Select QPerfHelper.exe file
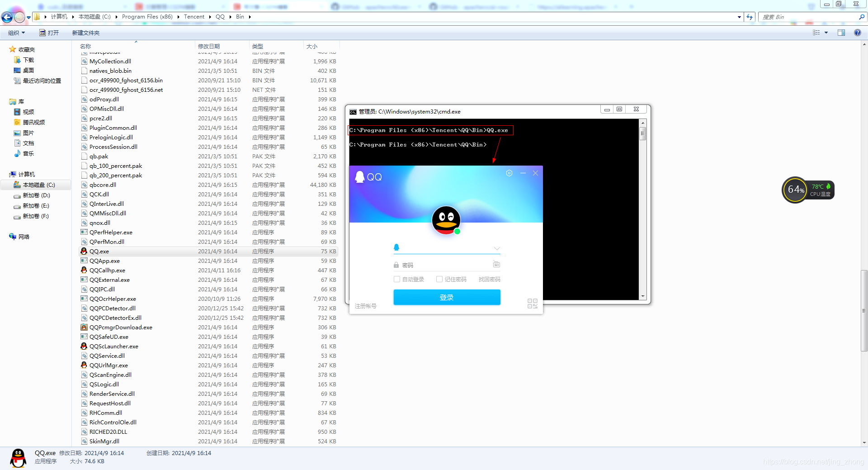 point(208,232)
